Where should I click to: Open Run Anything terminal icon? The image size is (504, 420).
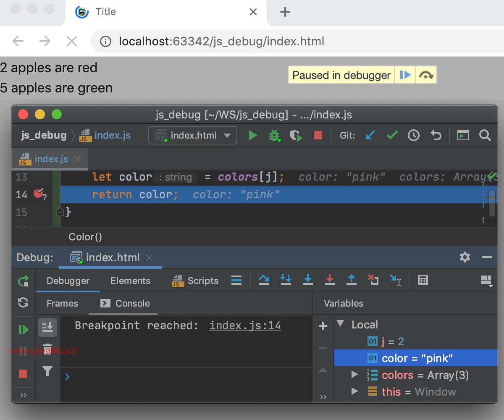point(463,135)
